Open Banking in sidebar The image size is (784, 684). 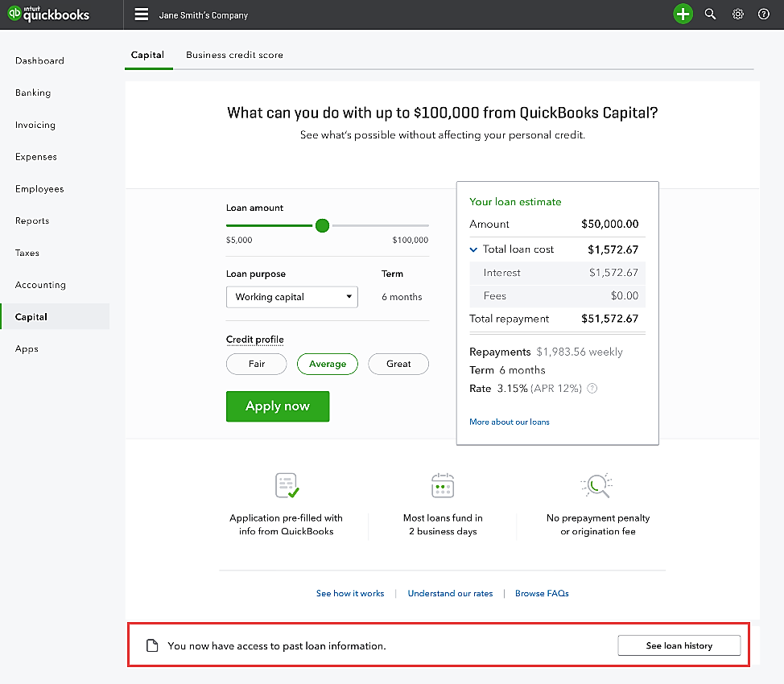[33, 93]
